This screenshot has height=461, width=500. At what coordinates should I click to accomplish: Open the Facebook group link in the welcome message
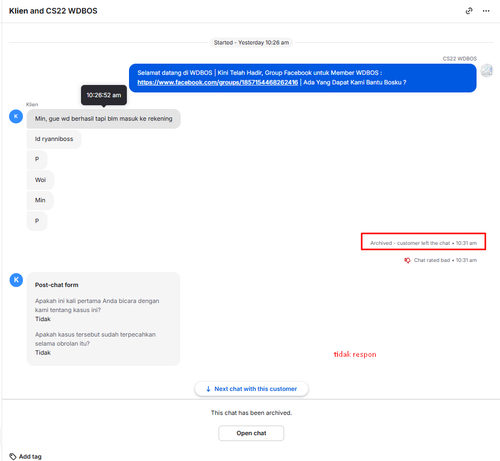(x=217, y=82)
